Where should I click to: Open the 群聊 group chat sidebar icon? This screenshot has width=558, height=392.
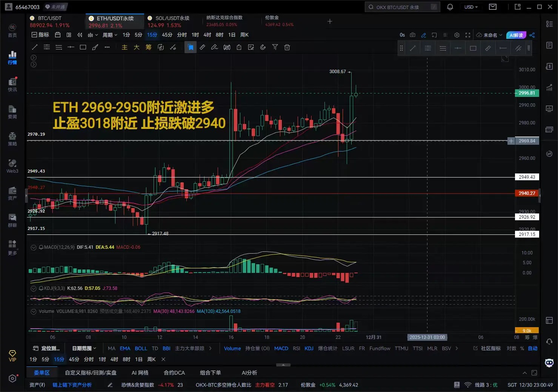pyautogui.click(x=12, y=220)
